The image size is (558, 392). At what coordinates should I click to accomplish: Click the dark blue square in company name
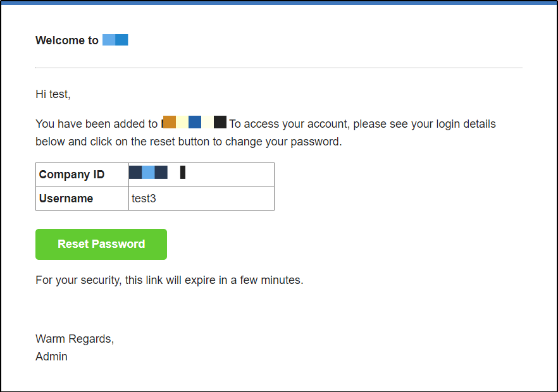tap(195, 122)
